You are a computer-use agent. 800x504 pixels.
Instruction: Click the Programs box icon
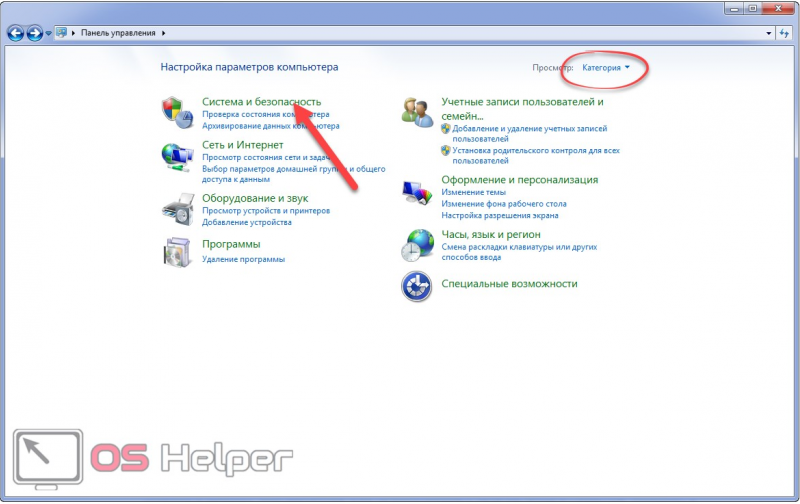click(178, 252)
